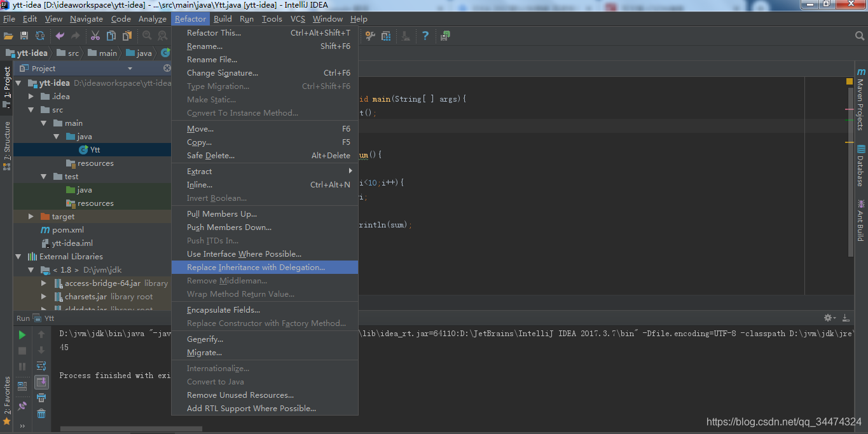This screenshot has height=434, width=868.
Task: Click the Cut scissors icon
Action: (x=95, y=36)
